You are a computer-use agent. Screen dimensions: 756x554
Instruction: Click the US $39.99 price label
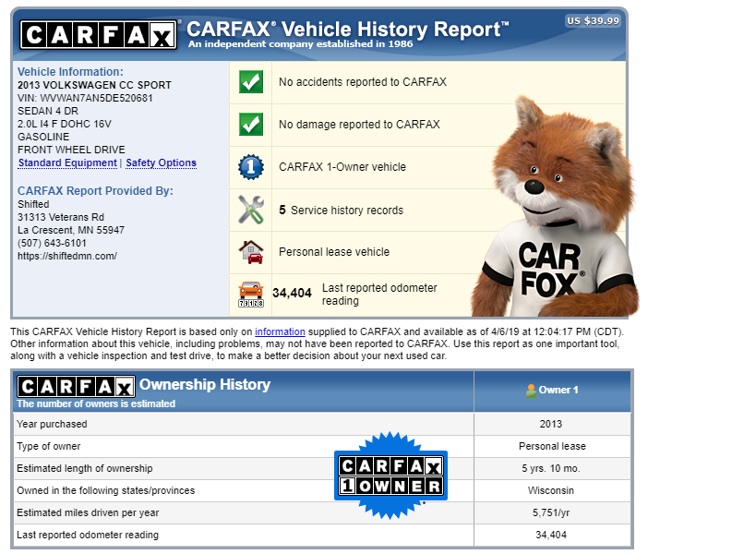[x=593, y=20]
